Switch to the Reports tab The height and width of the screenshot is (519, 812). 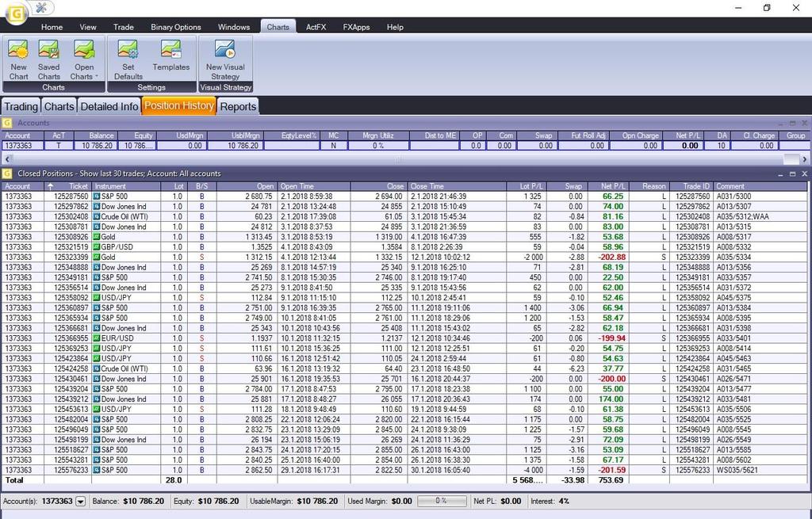click(x=238, y=107)
